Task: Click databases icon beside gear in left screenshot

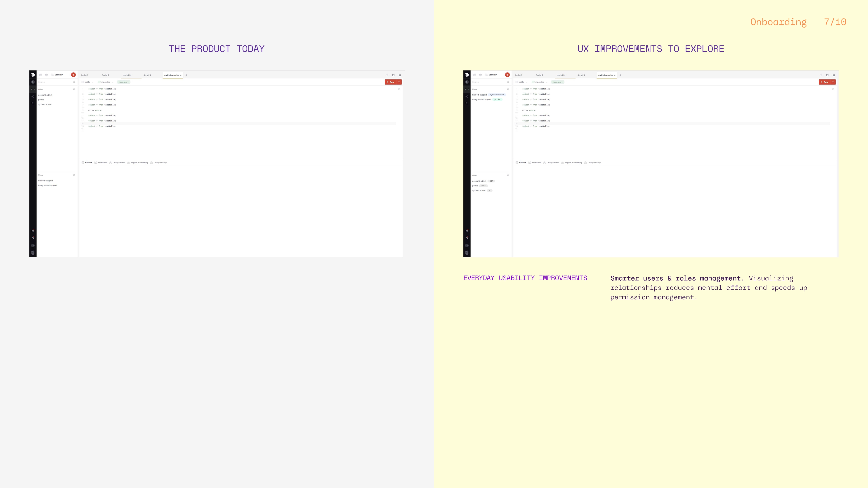Action: point(41,75)
